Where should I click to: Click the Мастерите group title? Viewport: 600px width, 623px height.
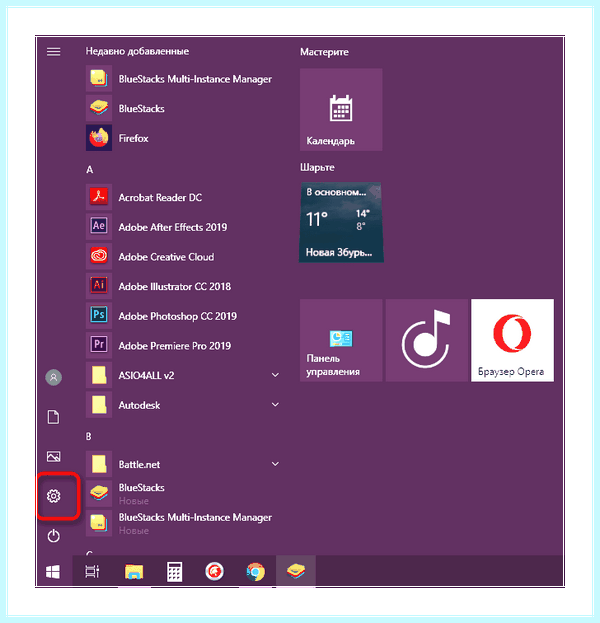(324, 52)
